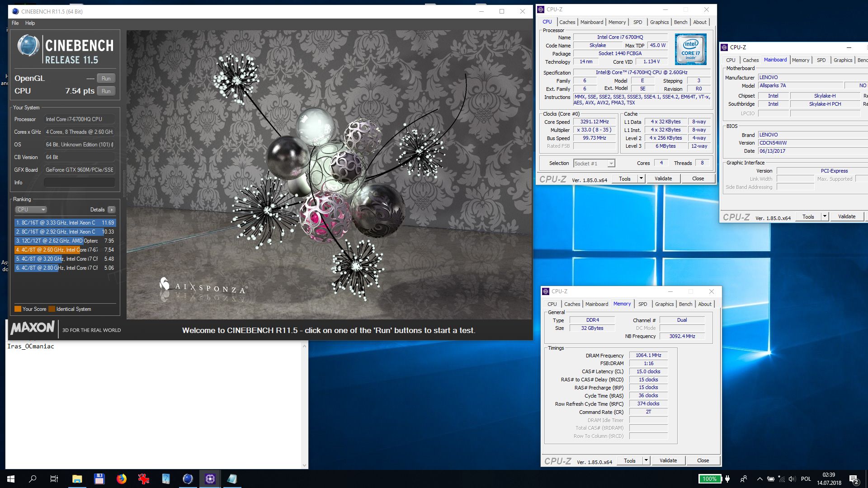This screenshot has width=868, height=488.
Task: Click the floppy disk taskbar icon
Action: click(99, 479)
